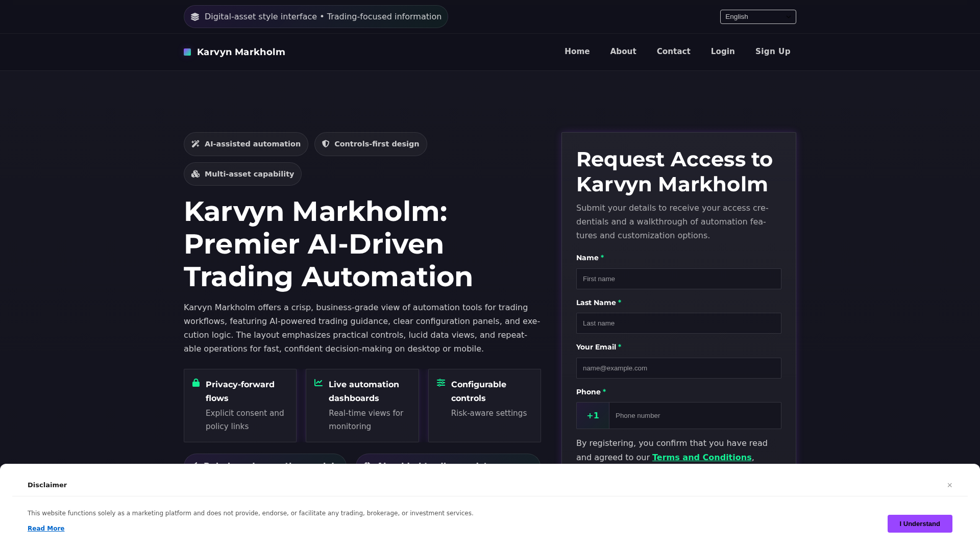Click the Privacy-forward flows card
Screen dimensions: 980x551
click(240, 406)
